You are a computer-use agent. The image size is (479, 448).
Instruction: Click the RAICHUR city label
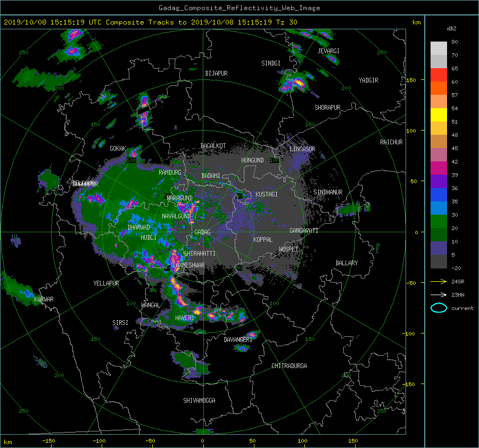pyautogui.click(x=391, y=142)
